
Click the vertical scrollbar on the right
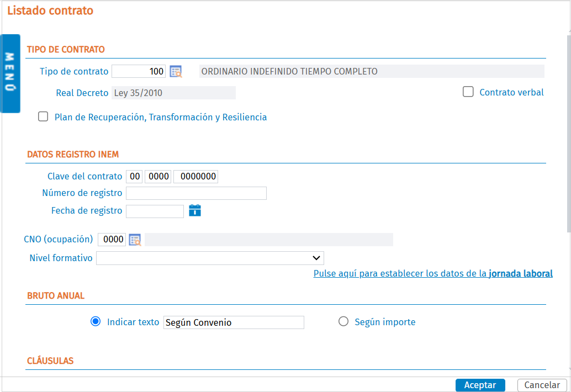569,133
